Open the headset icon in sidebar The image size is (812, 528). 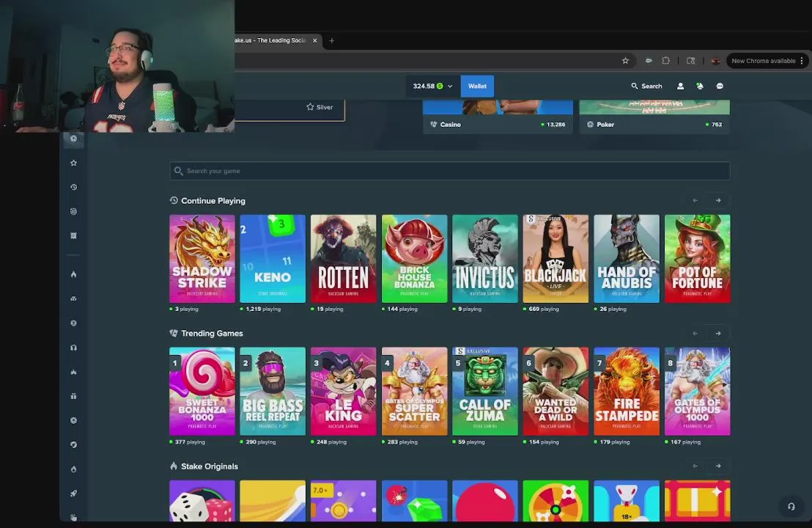coord(73,347)
